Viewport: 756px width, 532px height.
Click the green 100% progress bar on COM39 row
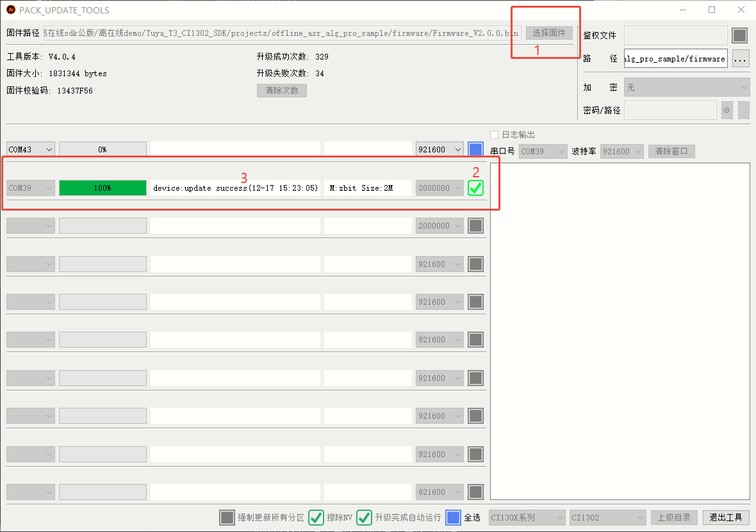[103, 188]
